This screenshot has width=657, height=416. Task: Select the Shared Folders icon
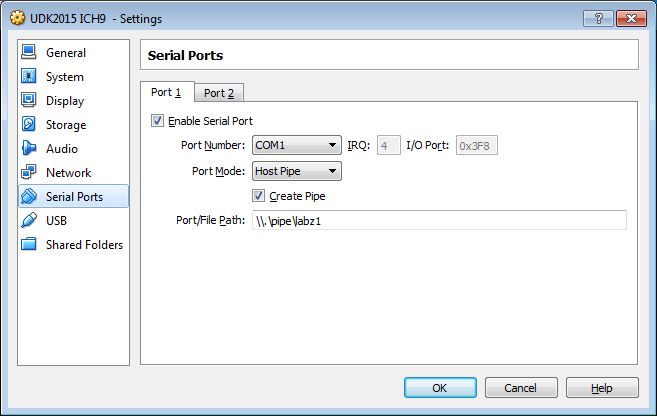coord(28,244)
